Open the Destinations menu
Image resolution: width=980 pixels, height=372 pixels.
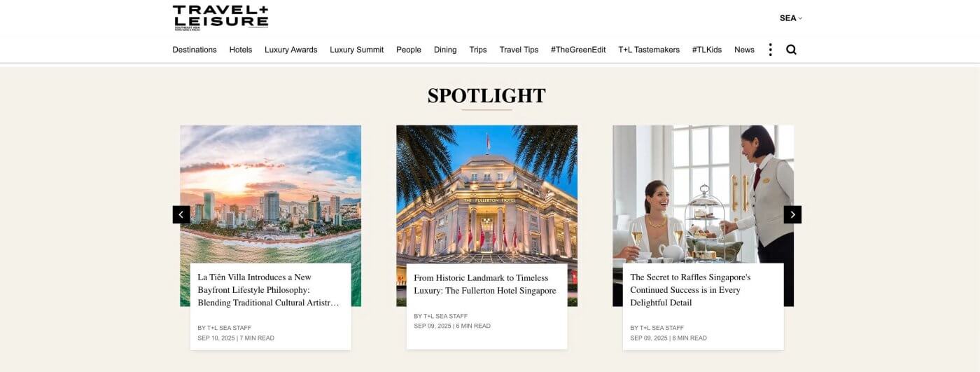pos(195,50)
